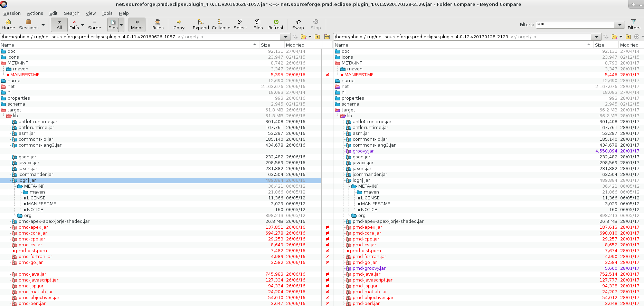
Task: Collapse the left lib folder
Action: tap(9, 116)
